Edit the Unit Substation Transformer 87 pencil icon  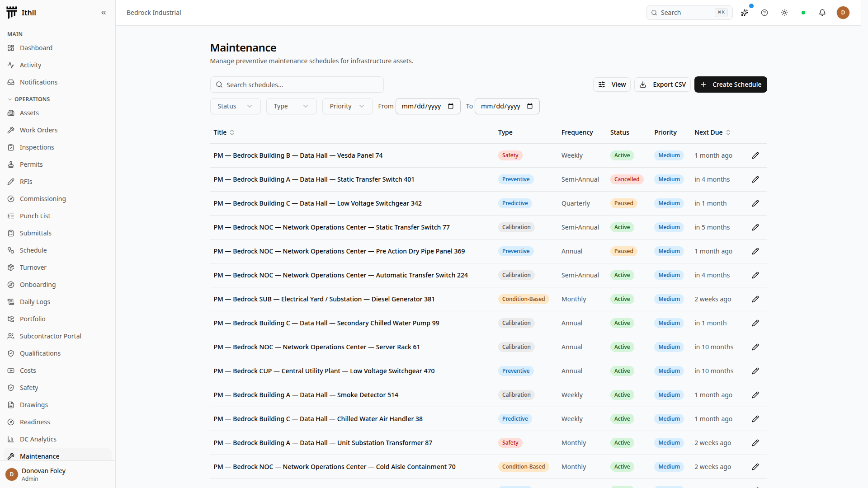[x=755, y=443]
